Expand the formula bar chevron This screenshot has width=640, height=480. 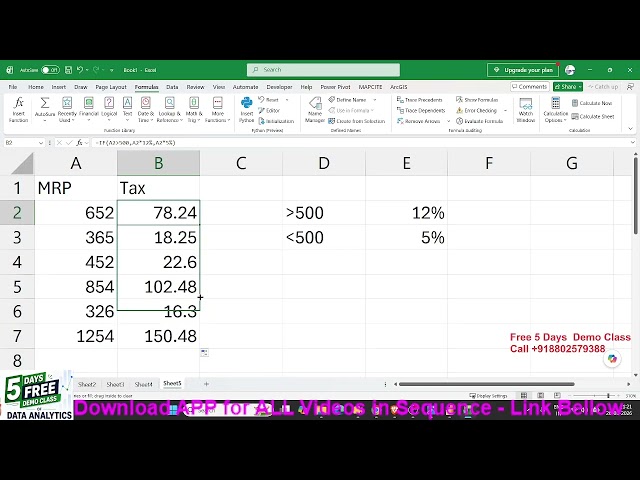633,142
